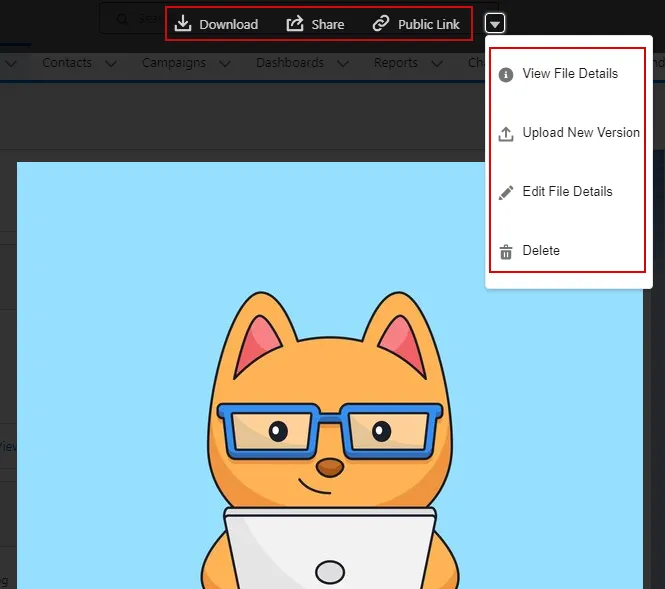Click the info icon for View File Details
This screenshot has height=589, width=665.
(x=506, y=74)
